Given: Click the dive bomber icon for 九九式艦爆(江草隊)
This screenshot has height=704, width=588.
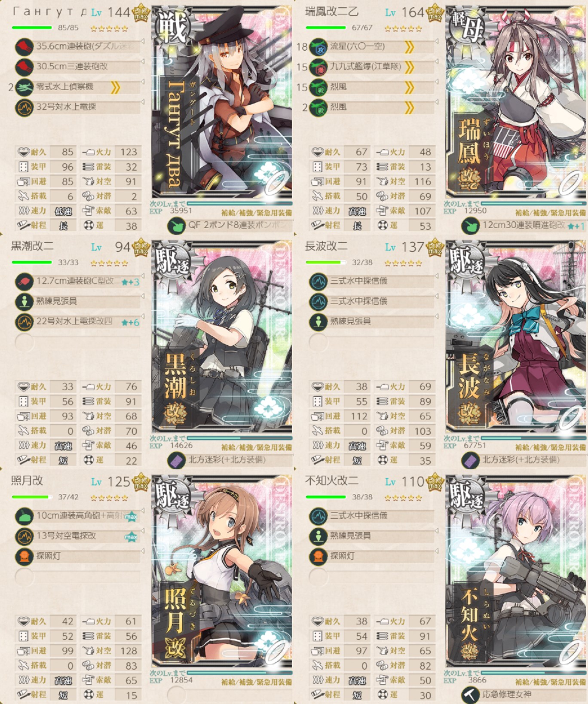Looking at the screenshot, I should coord(318,67).
